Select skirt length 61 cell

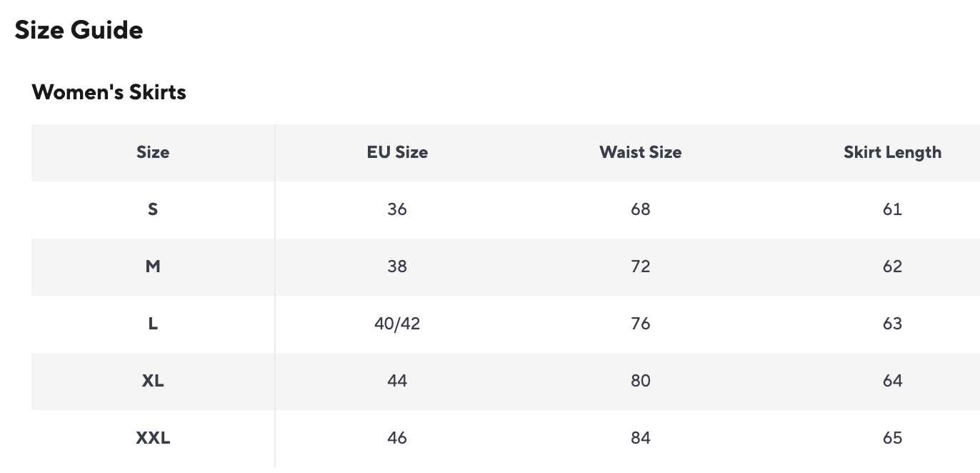(x=892, y=209)
